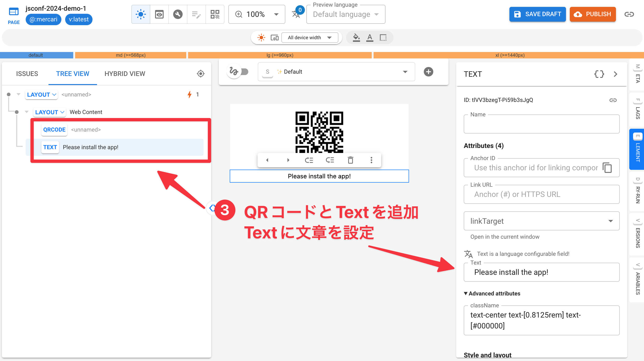Viewport: 644px width, 361px height.
Task: Open the root LAYOUT type dropdown
Action: pos(42,95)
